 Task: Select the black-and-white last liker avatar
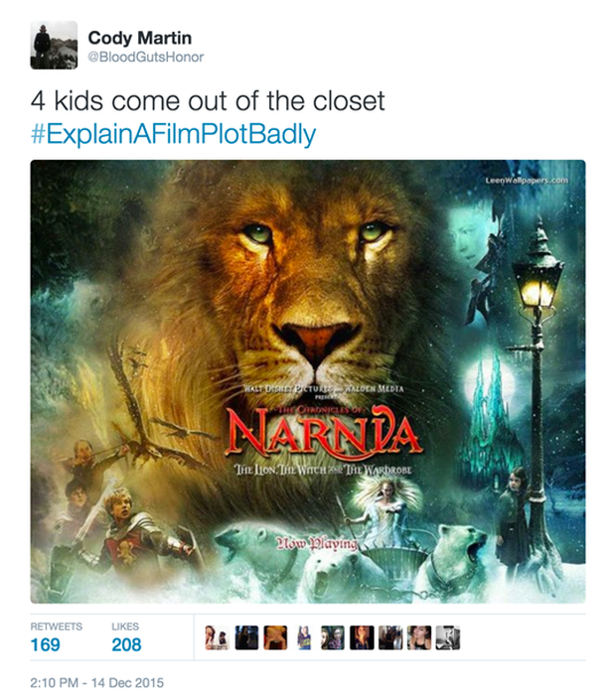pyautogui.click(x=448, y=637)
